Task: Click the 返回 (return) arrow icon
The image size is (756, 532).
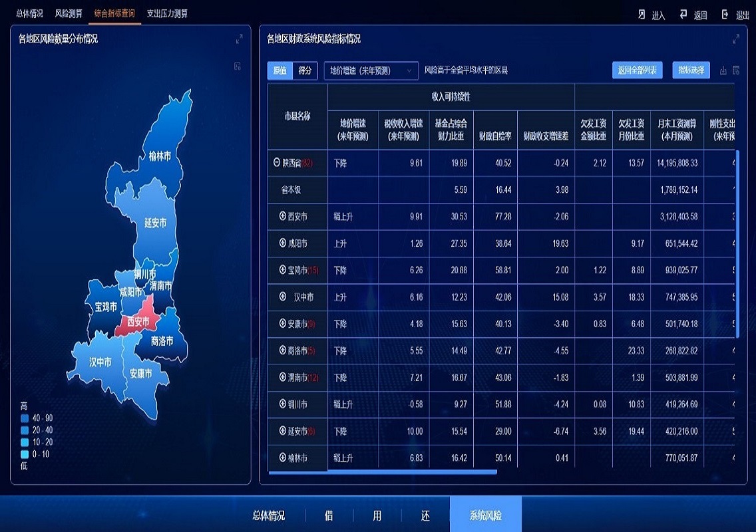Action: pos(683,15)
